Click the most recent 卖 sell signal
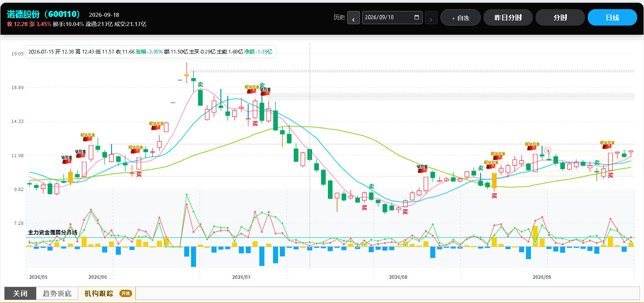This screenshot has height=303, width=644. tap(597, 163)
